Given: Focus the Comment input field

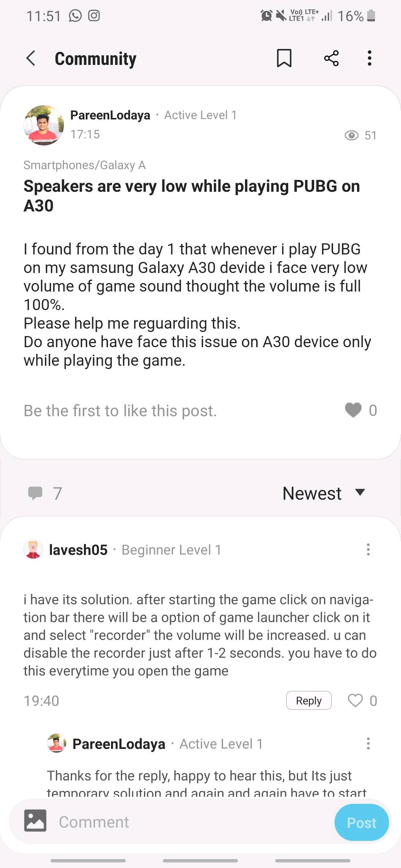Looking at the screenshot, I should click(193, 822).
